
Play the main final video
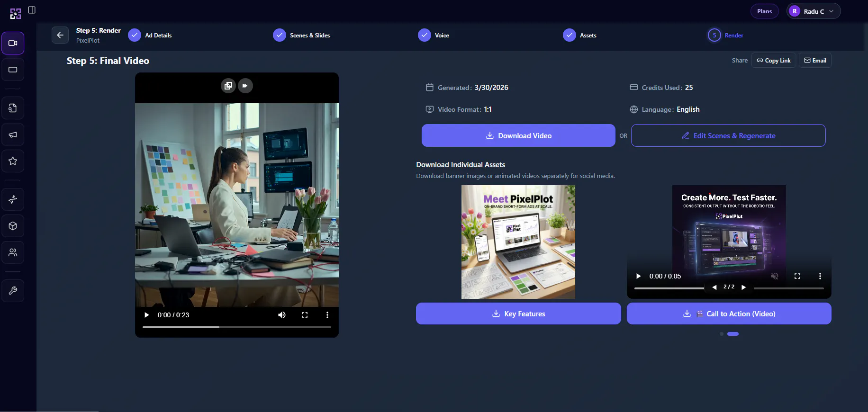(x=147, y=315)
